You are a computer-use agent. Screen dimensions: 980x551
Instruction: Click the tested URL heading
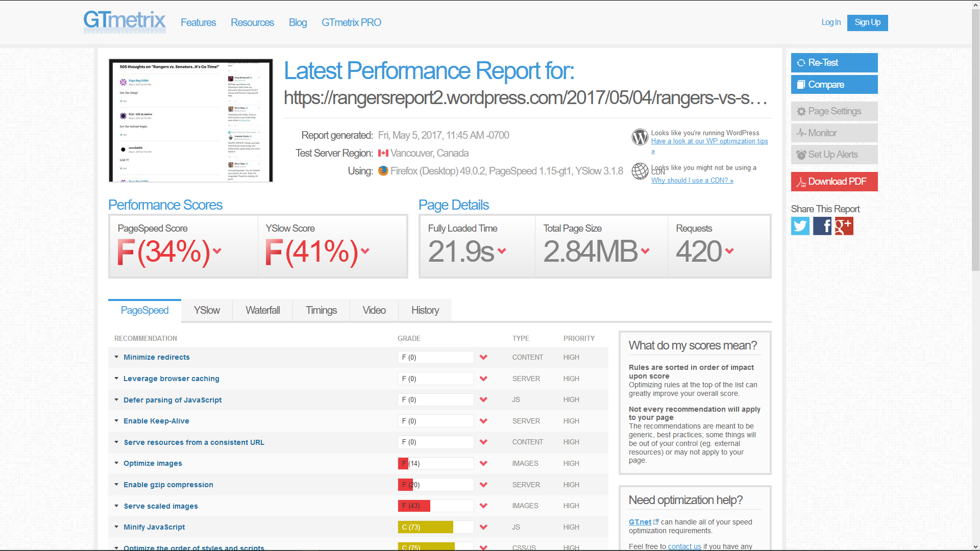526,97
